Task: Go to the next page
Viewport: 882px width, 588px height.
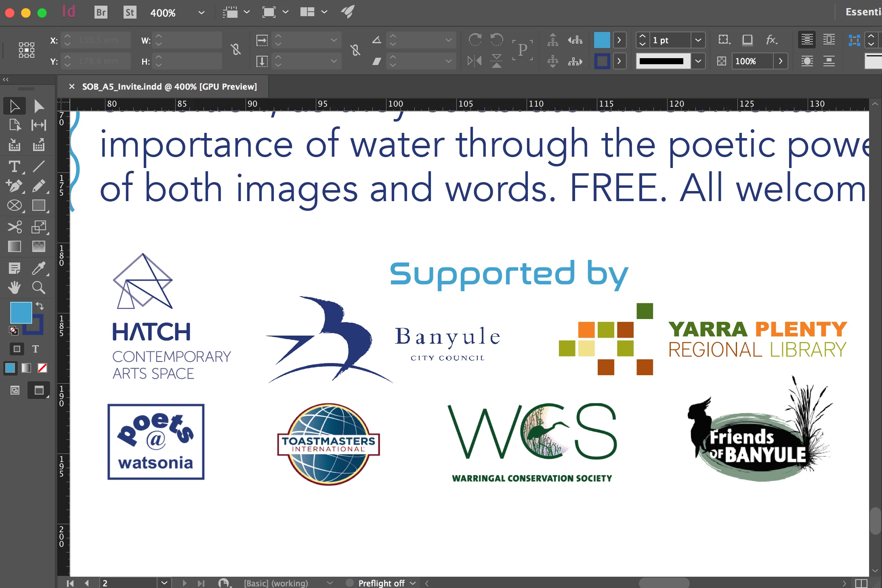Action: (x=184, y=583)
